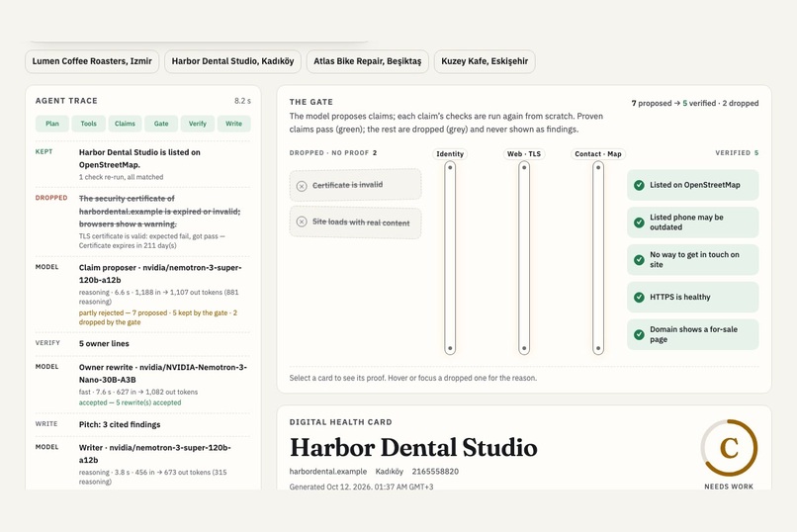
Task: Open the Listed on OpenStreetMap verified card
Action: click(x=693, y=185)
